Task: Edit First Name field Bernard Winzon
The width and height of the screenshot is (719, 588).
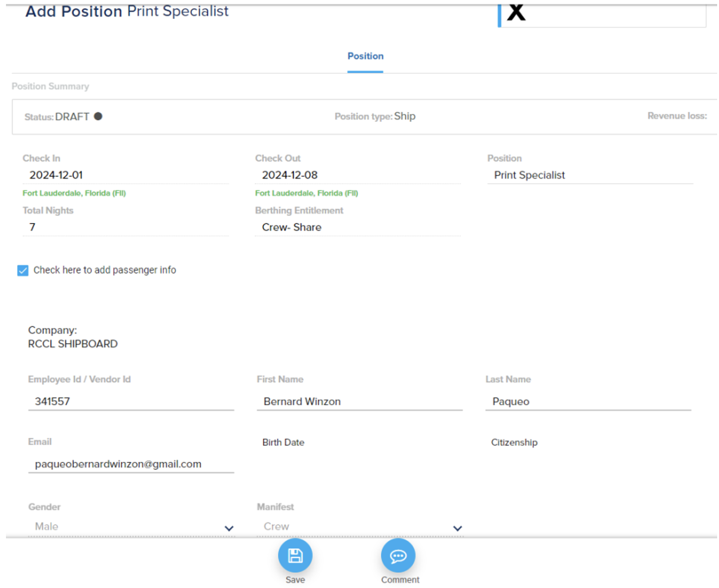Action: coord(360,402)
